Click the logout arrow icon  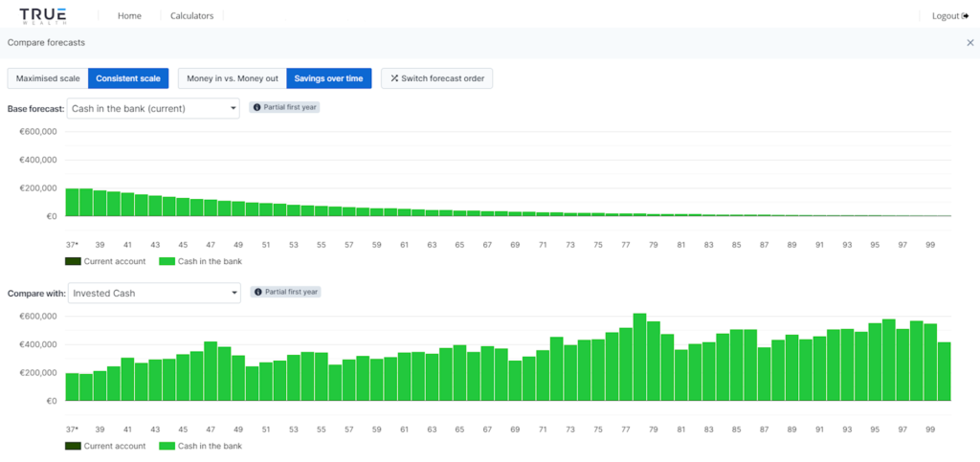coord(966,16)
